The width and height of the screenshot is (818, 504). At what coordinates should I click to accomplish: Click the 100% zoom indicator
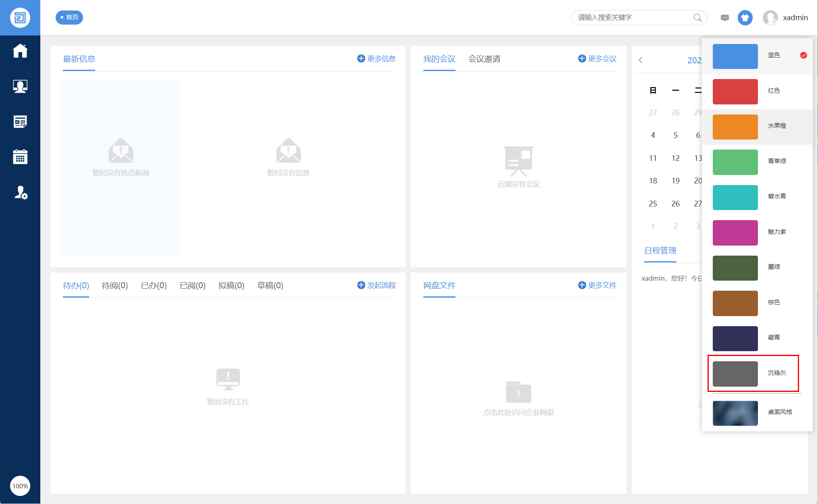[20, 486]
